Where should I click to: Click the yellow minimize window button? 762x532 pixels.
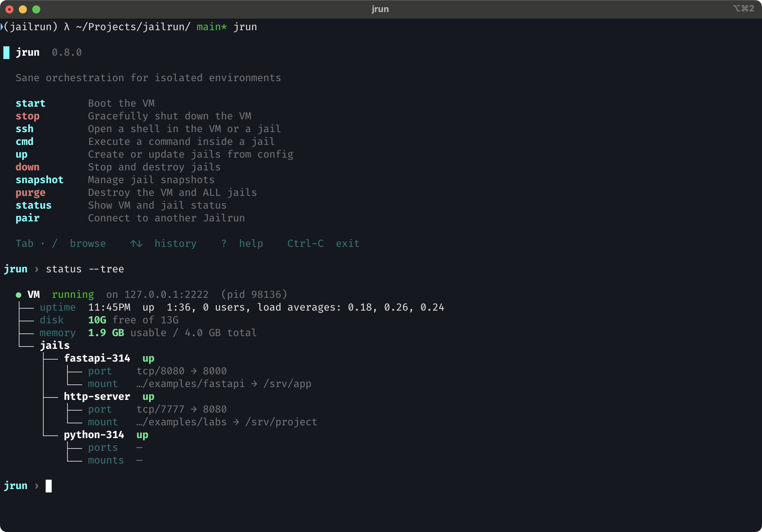(23, 9)
